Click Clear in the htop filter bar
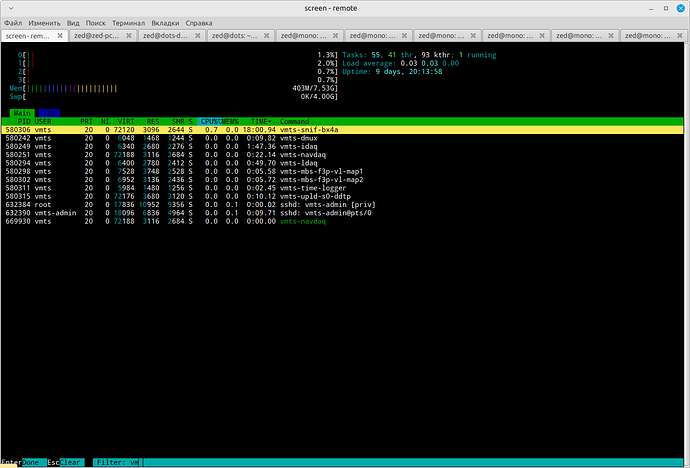The height and width of the screenshot is (468, 690). pyautogui.click(x=71, y=462)
